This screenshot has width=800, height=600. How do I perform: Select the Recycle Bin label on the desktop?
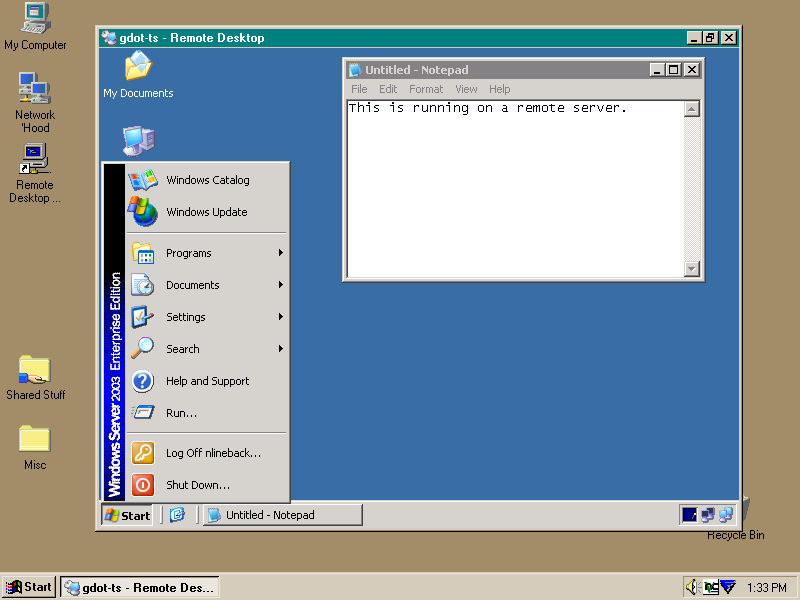736,535
